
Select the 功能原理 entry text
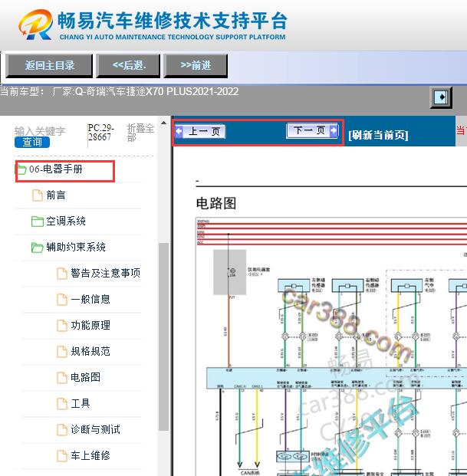point(90,326)
